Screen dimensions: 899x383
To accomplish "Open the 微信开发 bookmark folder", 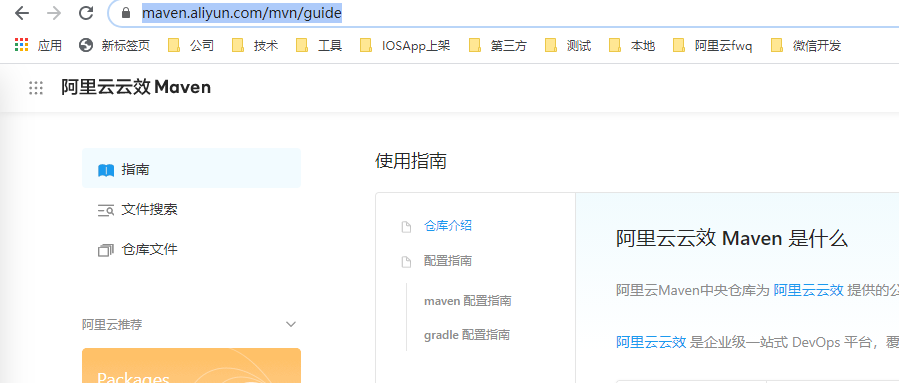I will click(806, 45).
